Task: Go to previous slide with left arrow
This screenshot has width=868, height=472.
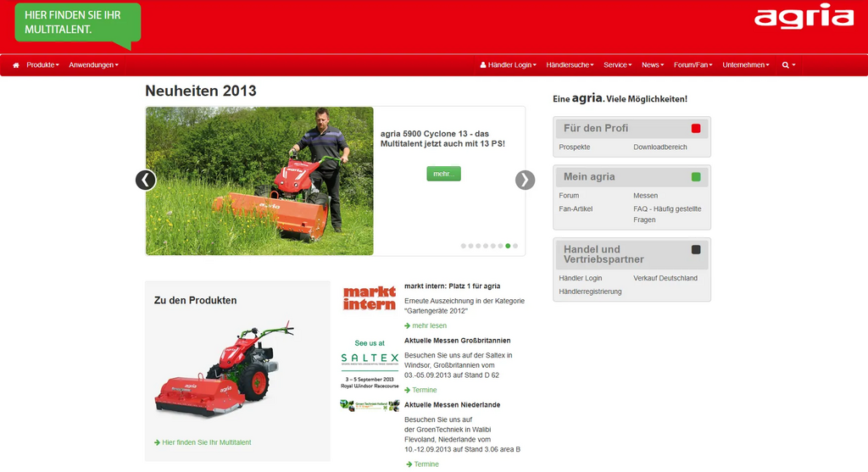Action: click(x=146, y=180)
